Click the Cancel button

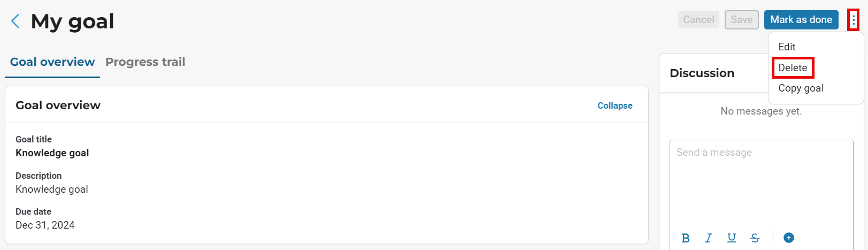[x=698, y=20]
